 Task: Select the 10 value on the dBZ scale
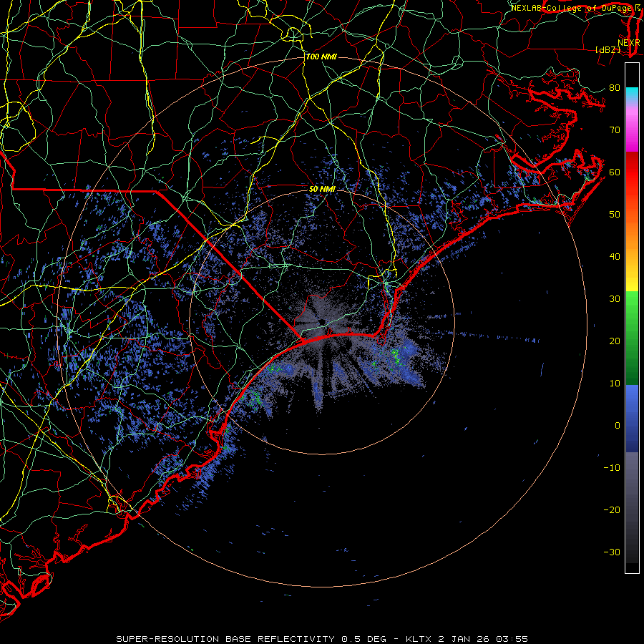615,384
